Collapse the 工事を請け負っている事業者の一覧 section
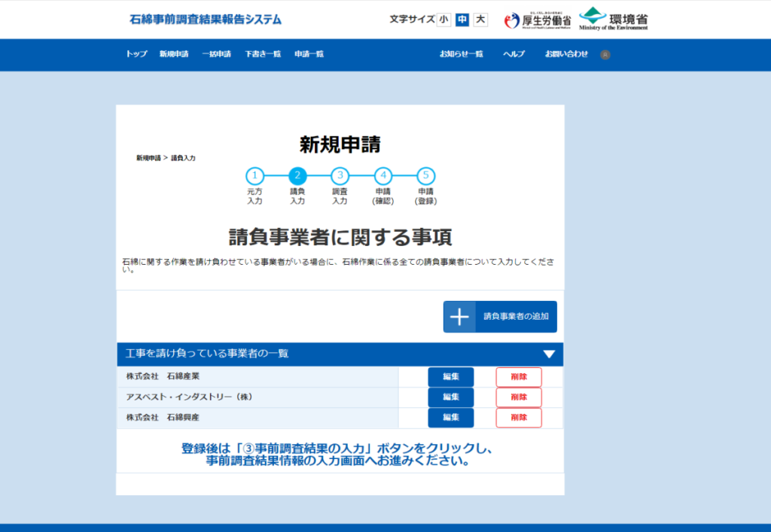 [x=549, y=354]
